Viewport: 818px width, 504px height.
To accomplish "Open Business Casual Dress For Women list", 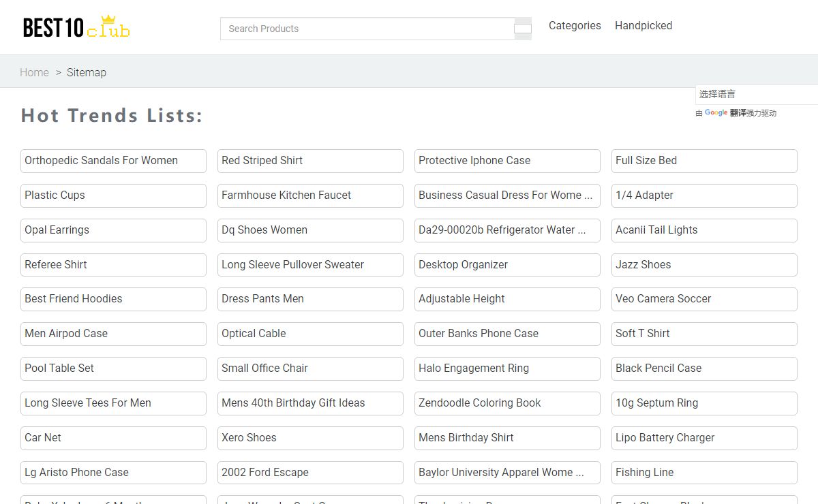I will [x=507, y=195].
